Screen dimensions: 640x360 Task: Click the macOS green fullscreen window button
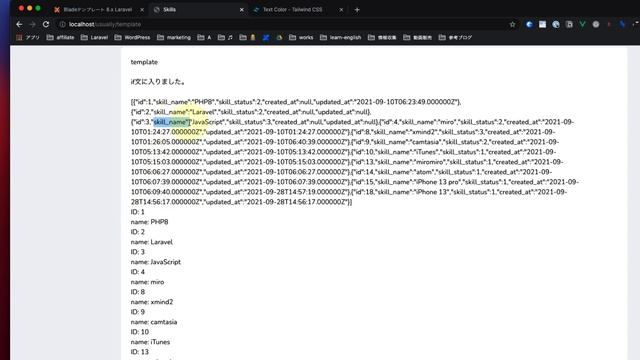pos(38,8)
